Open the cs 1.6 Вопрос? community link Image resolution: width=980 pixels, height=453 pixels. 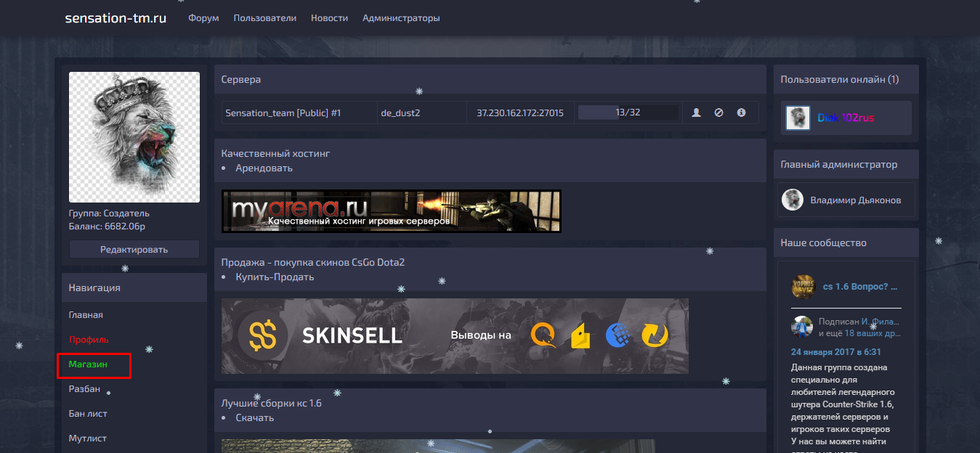coord(860,287)
